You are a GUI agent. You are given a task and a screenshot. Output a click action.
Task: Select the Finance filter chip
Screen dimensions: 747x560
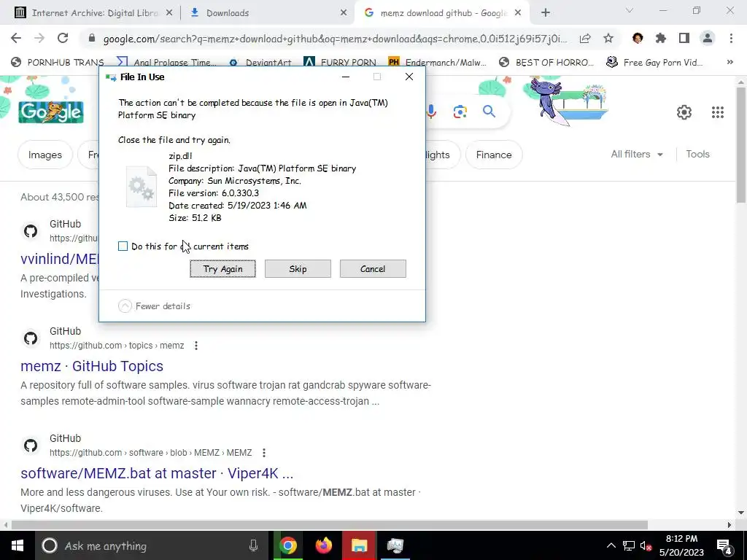[x=494, y=155]
